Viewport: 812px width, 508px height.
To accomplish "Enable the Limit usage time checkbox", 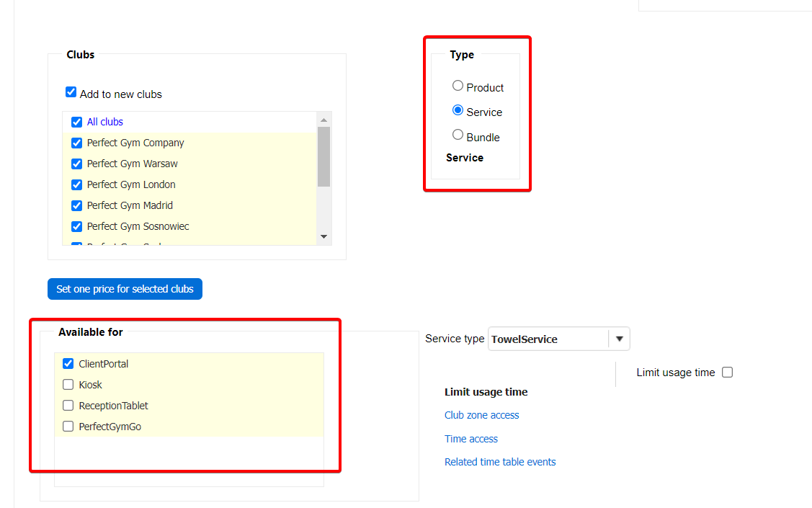I will tap(727, 373).
